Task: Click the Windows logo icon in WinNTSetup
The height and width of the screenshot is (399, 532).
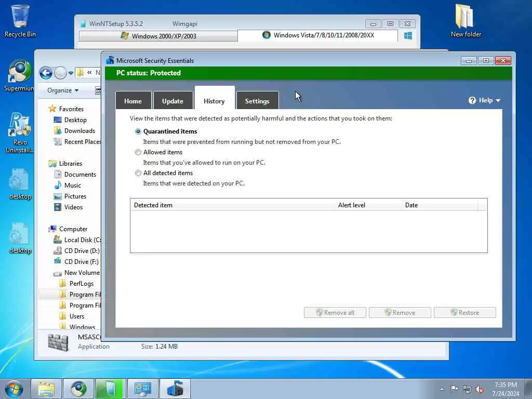Action: pos(408,35)
